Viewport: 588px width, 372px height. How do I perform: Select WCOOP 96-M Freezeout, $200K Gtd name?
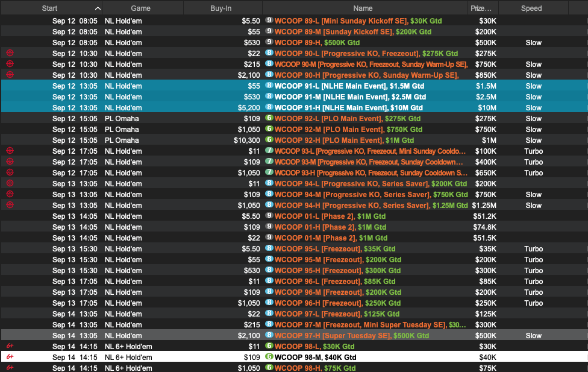(338, 292)
